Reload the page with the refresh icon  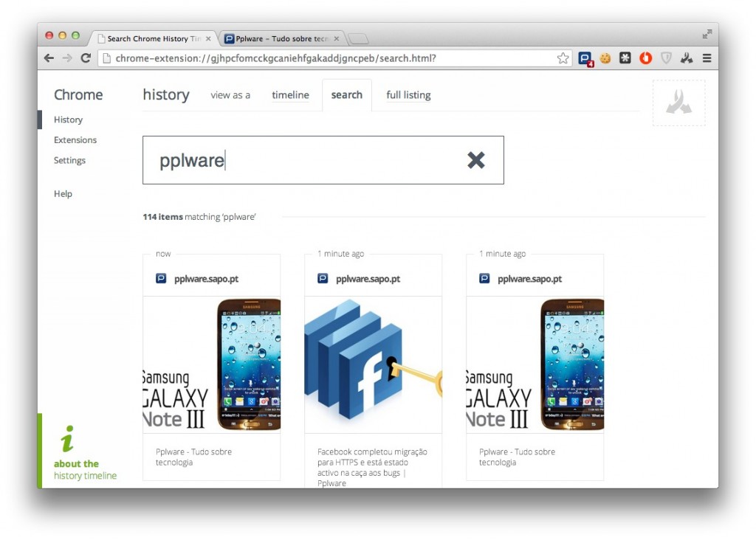point(86,58)
